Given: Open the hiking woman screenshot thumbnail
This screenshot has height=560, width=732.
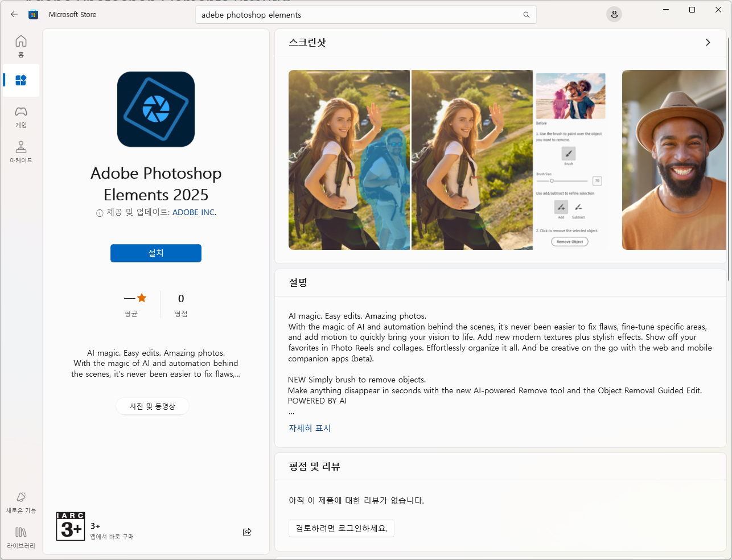Looking at the screenshot, I should pyautogui.click(x=448, y=160).
